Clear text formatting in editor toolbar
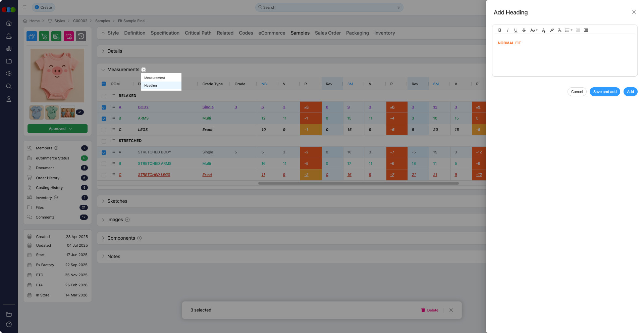The height and width of the screenshot is (333, 644). 559,30
